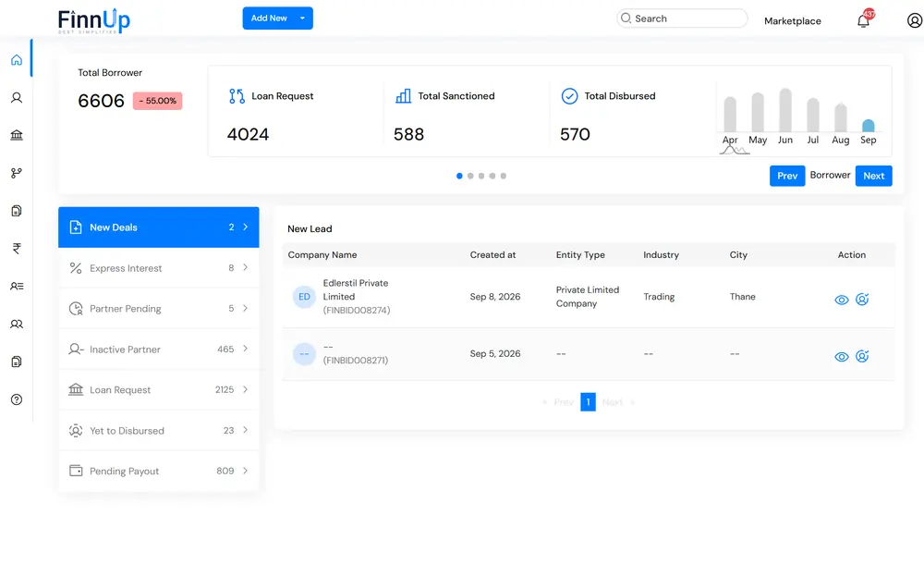This screenshot has width=924, height=564.
Task: Open the Add New dropdown arrow
Action: coord(302,18)
